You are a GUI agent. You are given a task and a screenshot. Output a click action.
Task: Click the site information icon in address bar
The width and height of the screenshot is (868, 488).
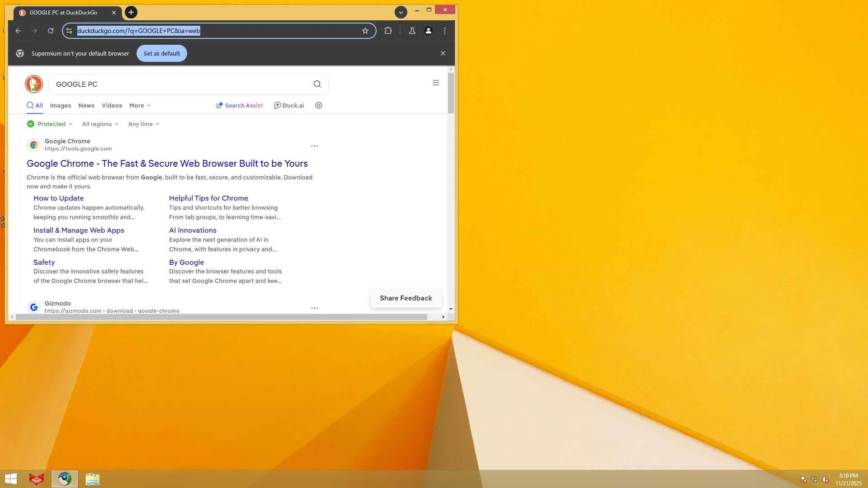click(x=69, y=31)
